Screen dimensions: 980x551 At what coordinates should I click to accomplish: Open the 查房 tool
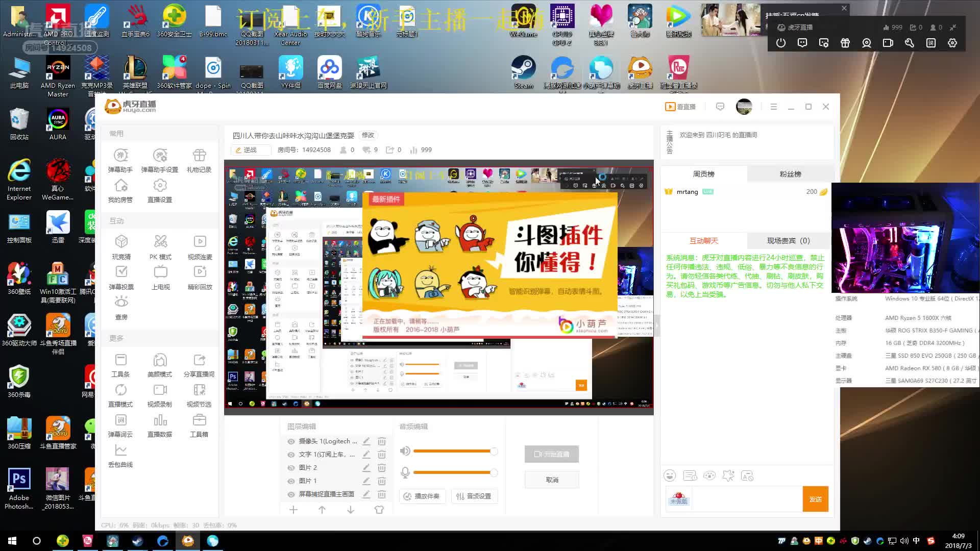121,308
